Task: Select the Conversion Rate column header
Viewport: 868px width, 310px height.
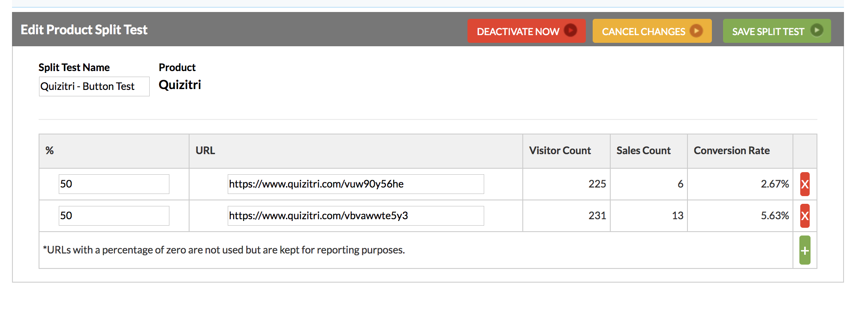Action: pos(732,151)
